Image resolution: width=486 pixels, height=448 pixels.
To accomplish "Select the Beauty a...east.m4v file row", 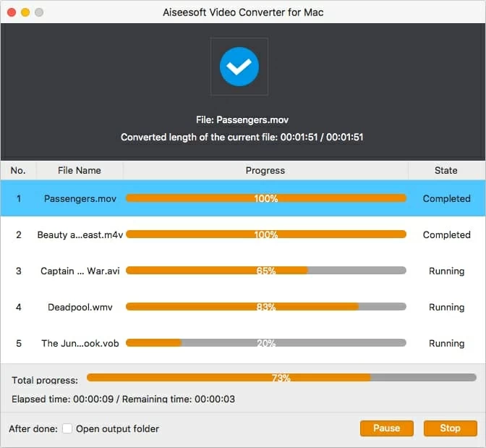I will 80,234.
